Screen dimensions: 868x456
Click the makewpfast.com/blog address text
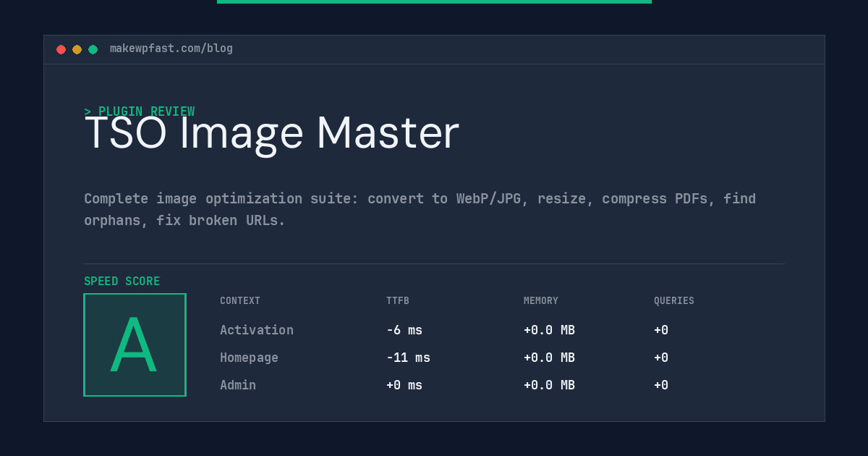(171, 48)
